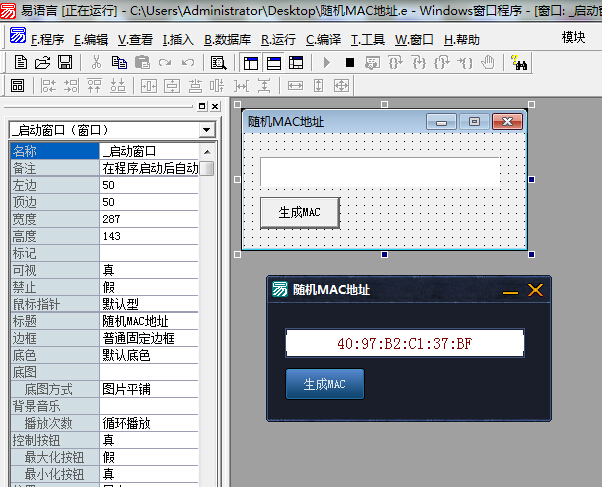Click the align top edges icon
Image resolution: width=602 pixels, height=487 pixels.
coord(94,86)
